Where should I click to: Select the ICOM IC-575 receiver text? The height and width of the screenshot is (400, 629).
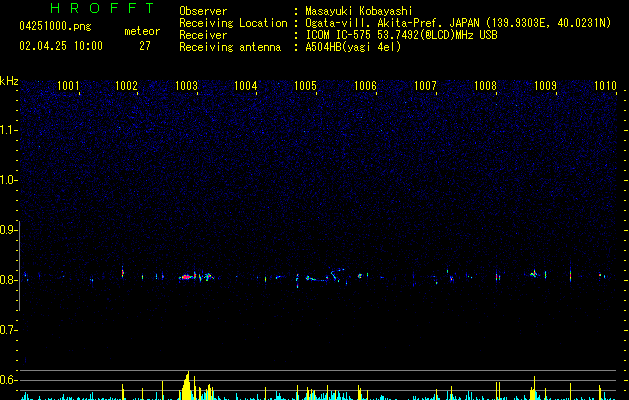[401, 35]
